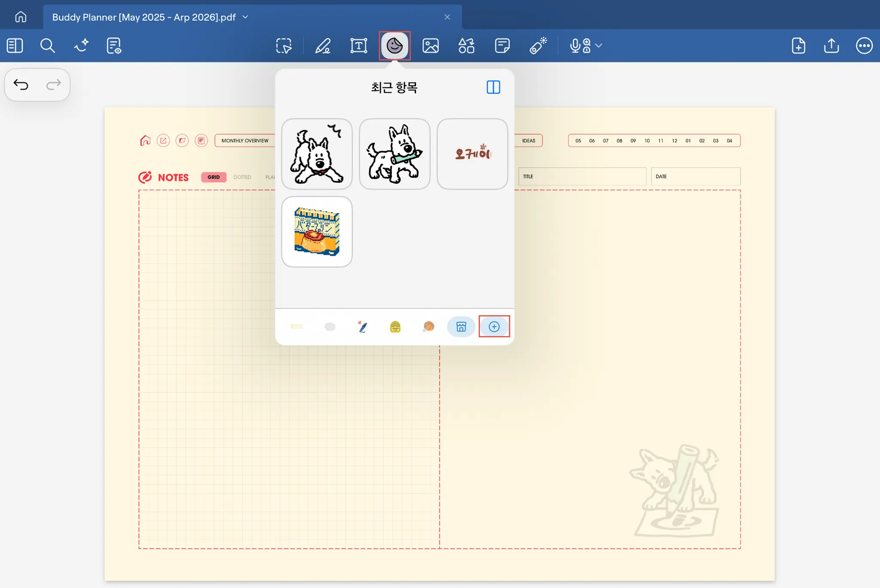This screenshot has width=880, height=588.
Task: Activate the text box tool
Action: (x=358, y=46)
